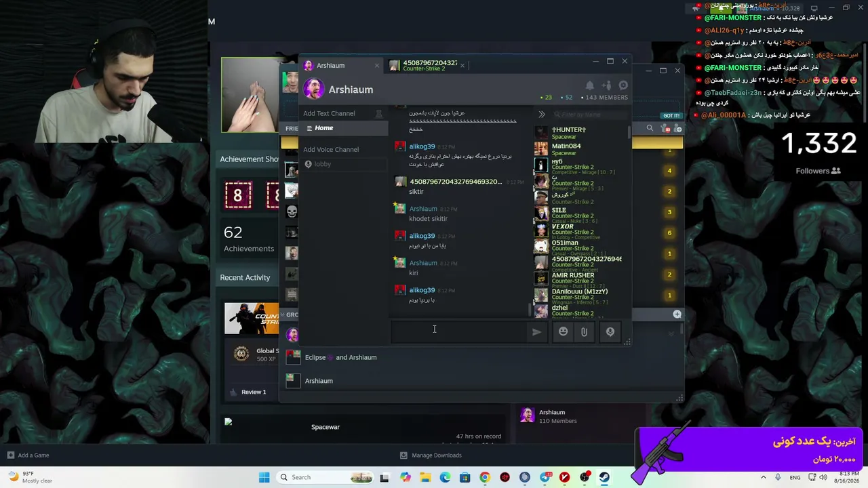Click the add group chat plus icon
This screenshot has height=488, width=868.
(x=677, y=314)
